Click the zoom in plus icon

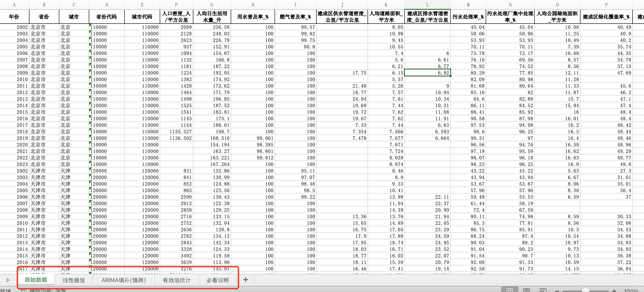point(614,291)
